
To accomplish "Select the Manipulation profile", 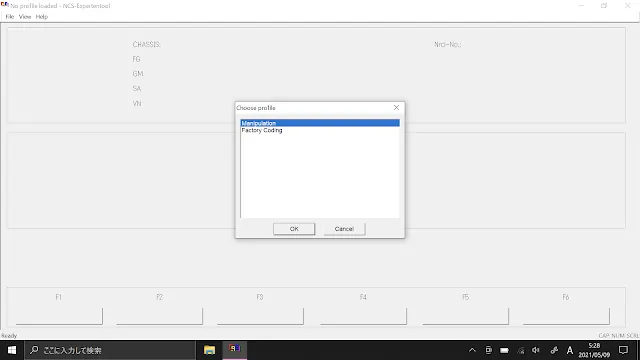I will [320, 123].
